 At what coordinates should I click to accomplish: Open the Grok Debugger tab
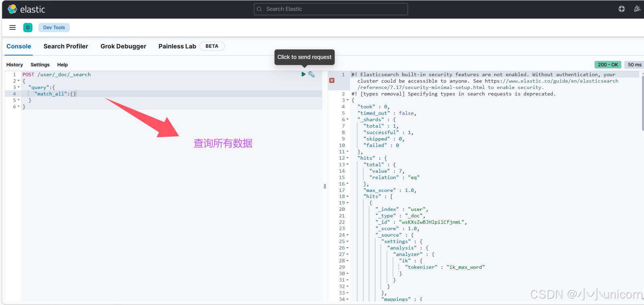click(123, 46)
